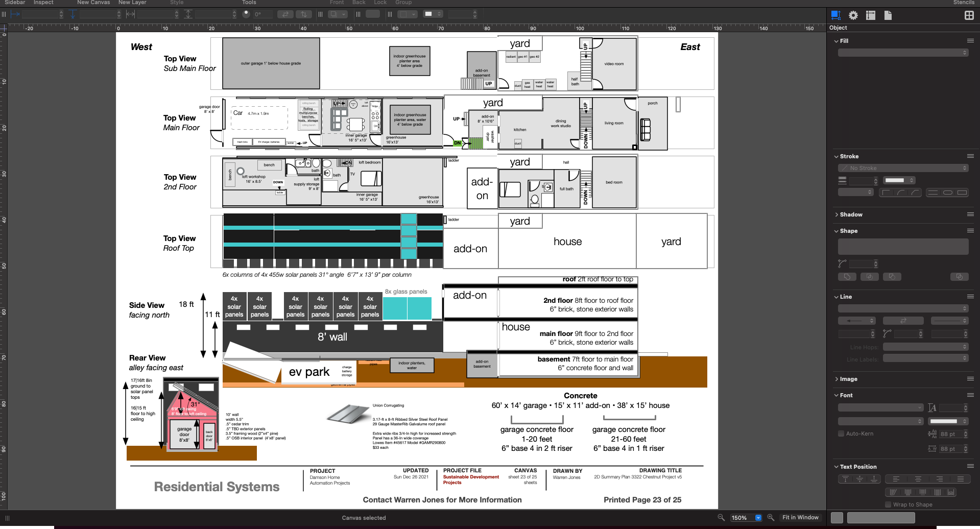
Task: Select center horizontal text alignment
Action: pyautogui.click(x=918, y=479)
